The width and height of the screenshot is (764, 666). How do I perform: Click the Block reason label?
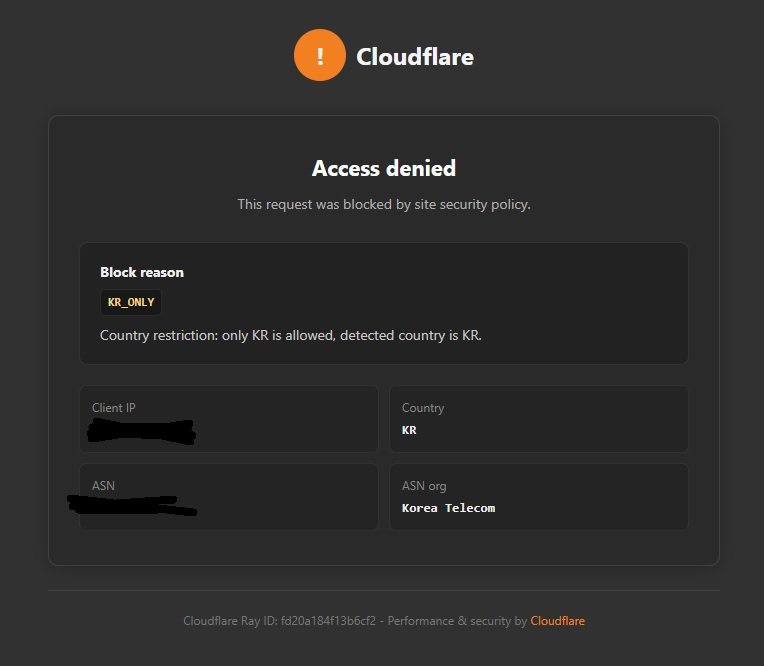coord(142,272)
